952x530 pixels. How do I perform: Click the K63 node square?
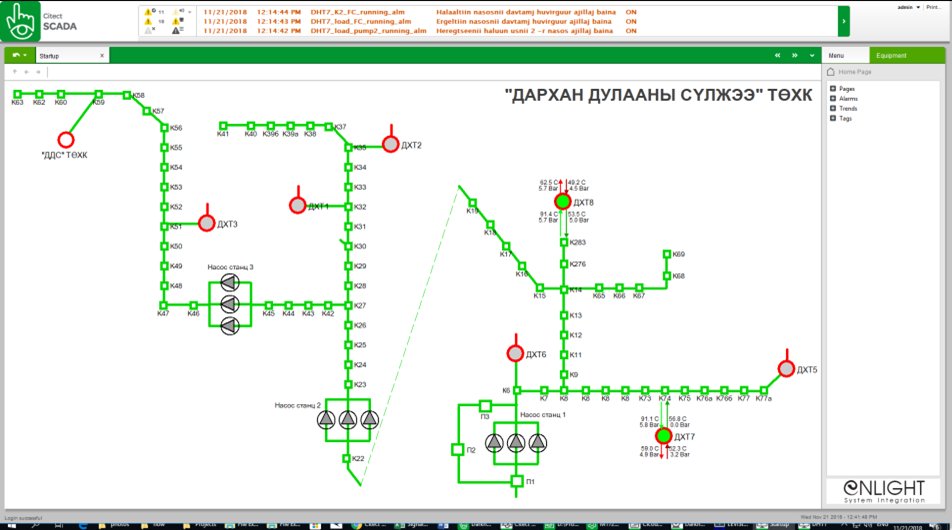pos(18,94)
